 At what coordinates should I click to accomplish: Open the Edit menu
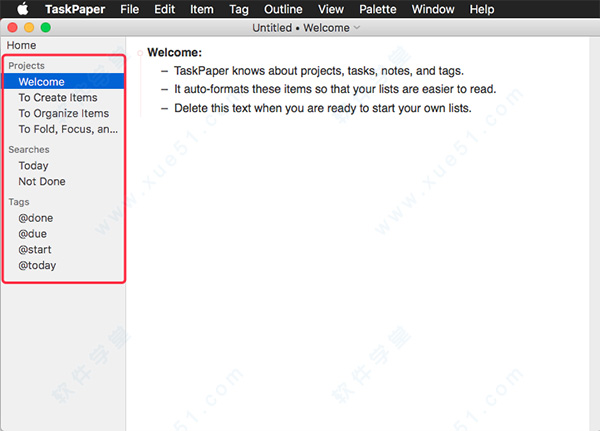(165, 9)
